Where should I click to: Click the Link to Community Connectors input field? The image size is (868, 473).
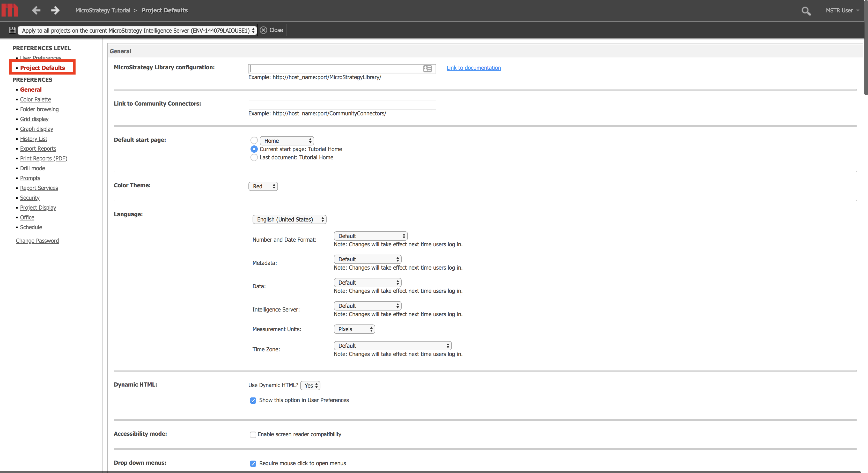[x=342, y=105]
